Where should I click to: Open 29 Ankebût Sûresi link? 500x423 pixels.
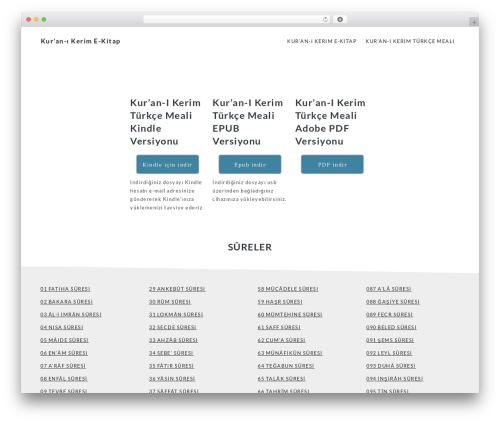[177, 289]
